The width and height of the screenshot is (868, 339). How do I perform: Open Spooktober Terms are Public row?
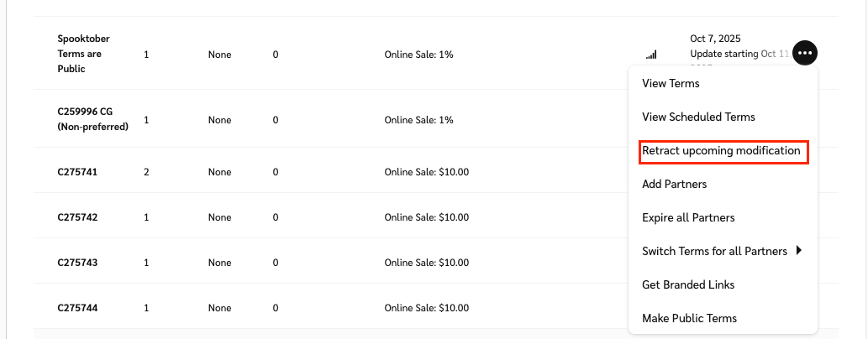point(83,54)
